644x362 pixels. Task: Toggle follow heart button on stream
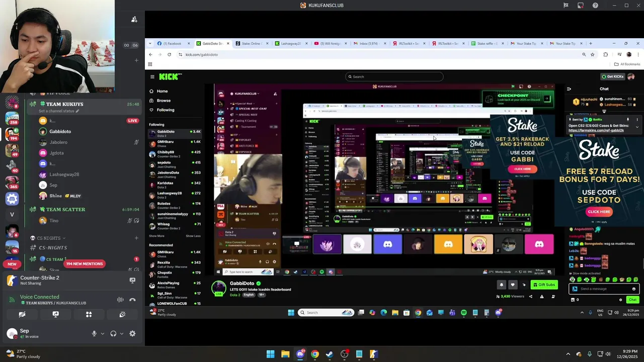[x=513, y=285]
